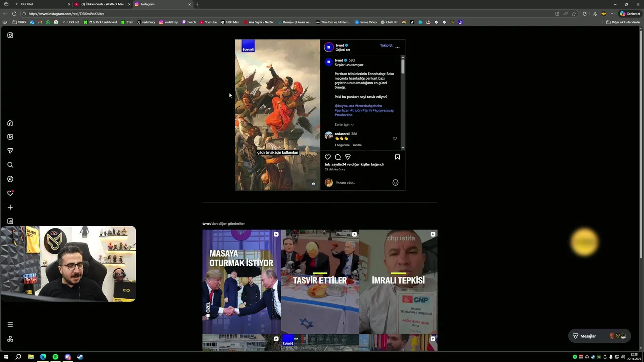Image resolution: width=644 pixels, height=362 pixels.
Task: Focus the 'Yorum ekle...' comment field
Action: (362, 183)
